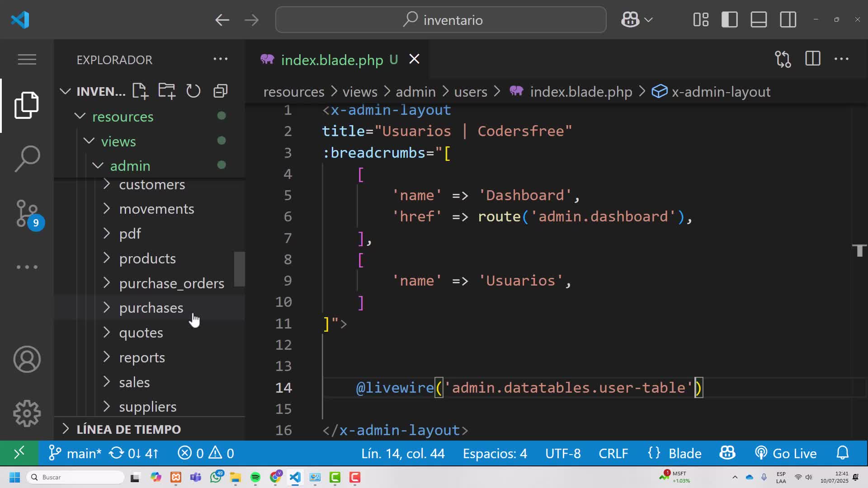
Task: Open the Manage gear menu
Action: pyautogui.click(x=27, y=413)
